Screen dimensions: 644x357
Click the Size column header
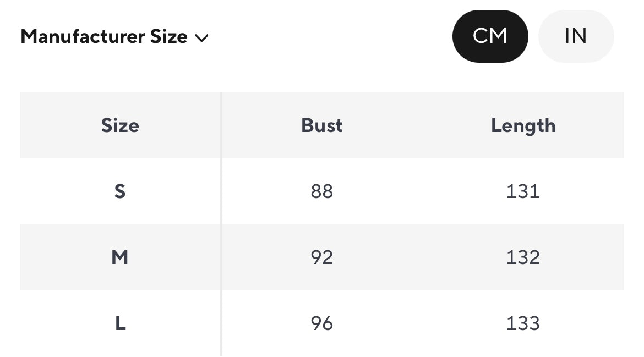(x=120, y=125)
